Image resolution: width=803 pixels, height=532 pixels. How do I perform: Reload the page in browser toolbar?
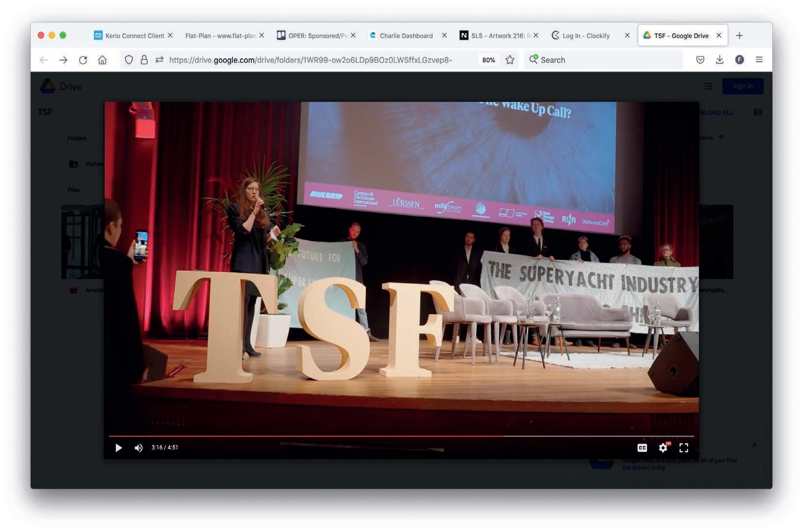coord(83,60)
